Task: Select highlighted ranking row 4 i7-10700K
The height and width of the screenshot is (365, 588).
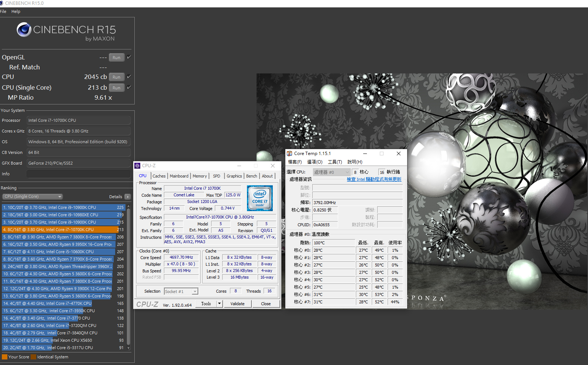Action: pos(63,230)
